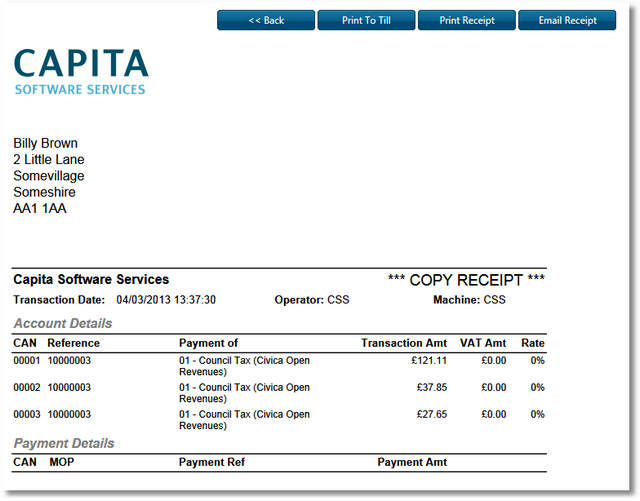This screenshot has height=501, width=640.
Task: Select the £27.65 transaction amount
Action: tap(432, 414)
